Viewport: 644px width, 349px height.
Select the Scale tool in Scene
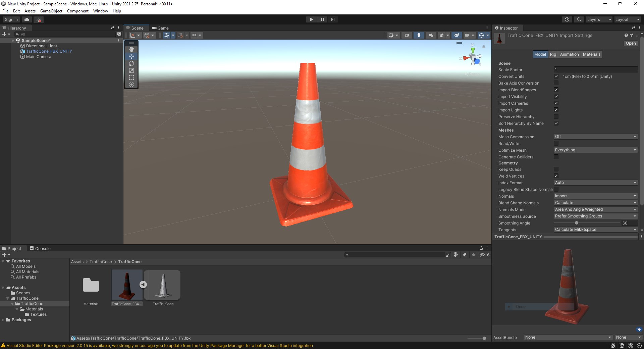coord(131,70)
